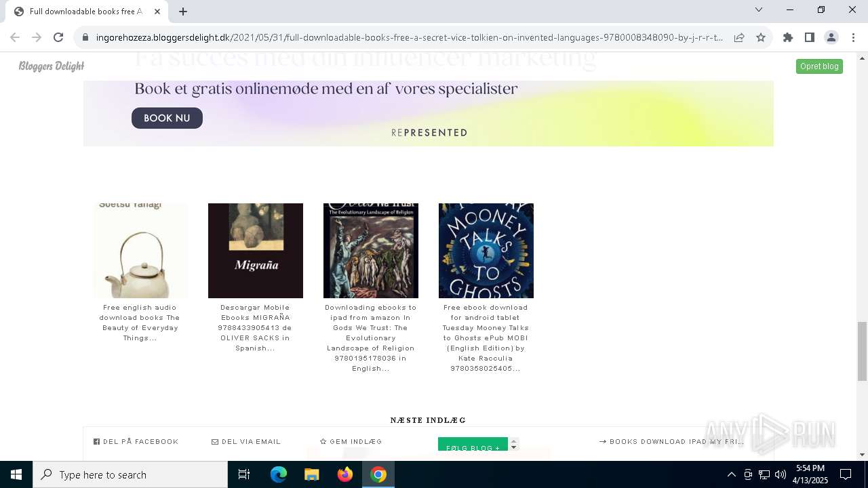The height and width of the screenshot is (488, 868).
Task: Click the browser forward arrow
Action: 37,37
